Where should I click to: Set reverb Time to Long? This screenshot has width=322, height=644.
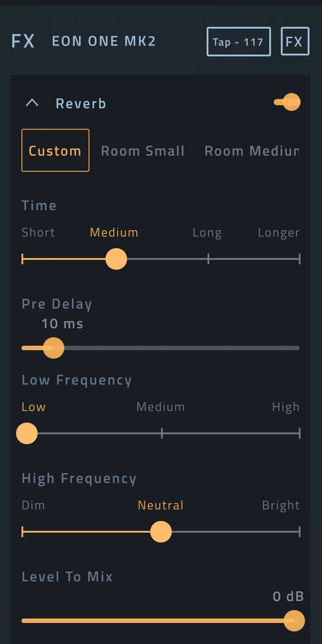tap(207, 232)
